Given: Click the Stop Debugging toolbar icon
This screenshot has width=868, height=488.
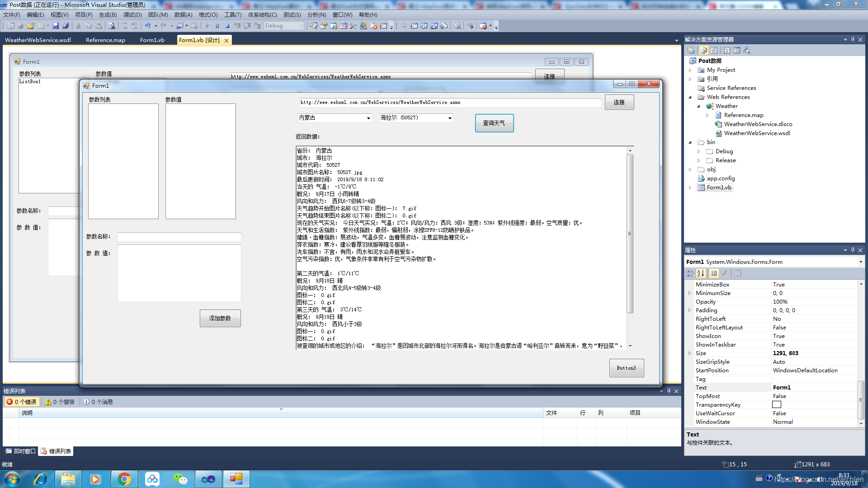Looking at the screenshot, I should (x=227, y=26).
